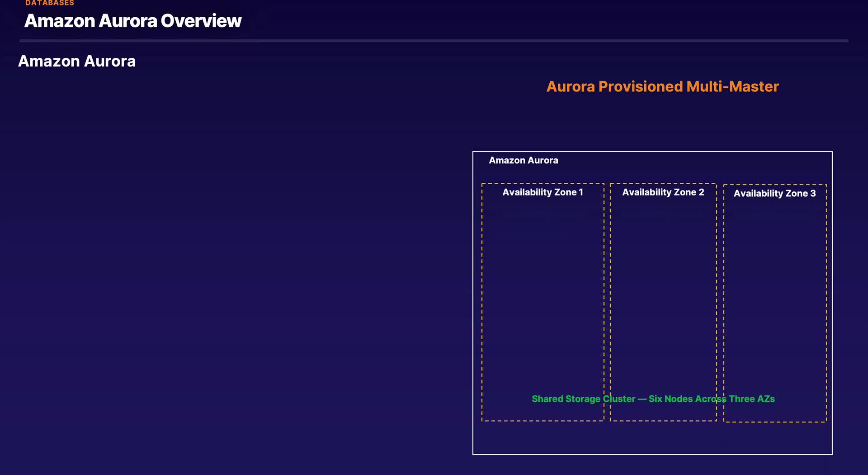The image size is (868, 475).
Task: Click the empty strip below the zones in the Aurora box
Action: [652, 438]
